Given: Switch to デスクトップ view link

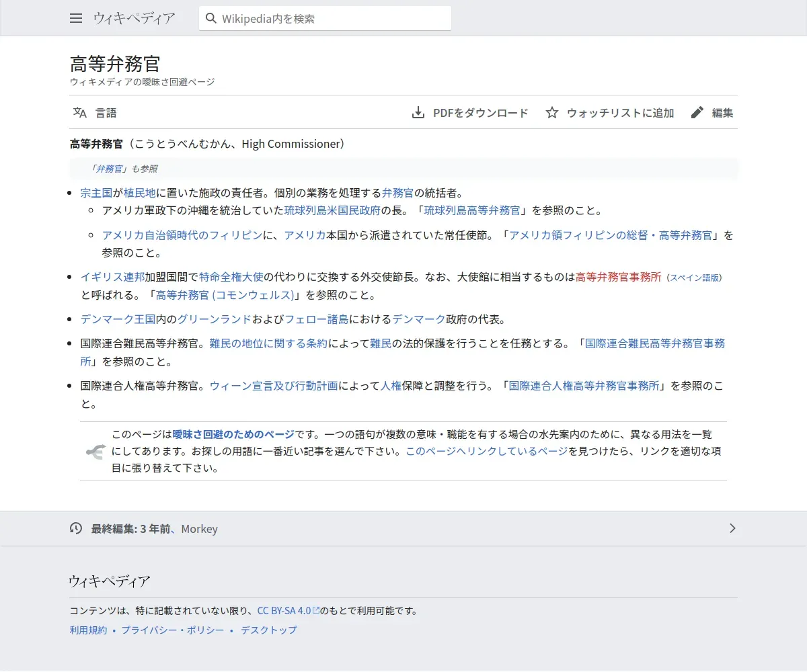Looking at the screenshot, I should tap(269, 630).
